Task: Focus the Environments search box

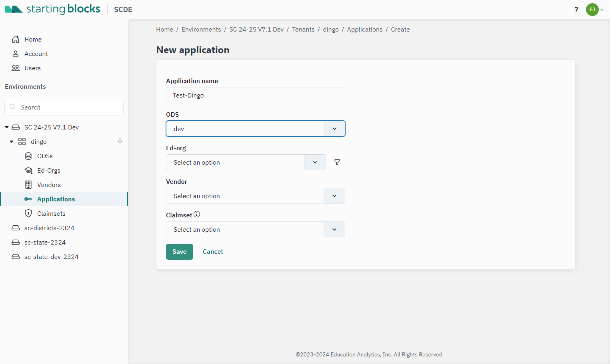Action: (x=64, y=107)
